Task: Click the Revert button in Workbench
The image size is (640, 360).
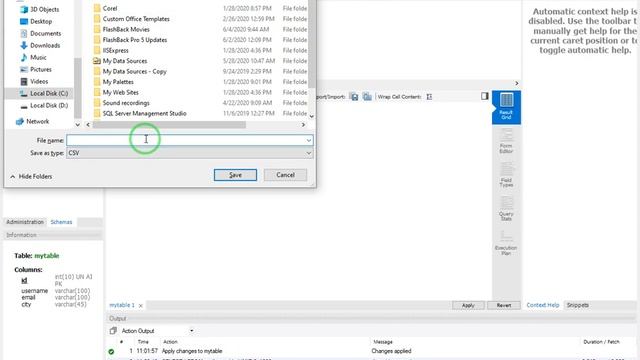Action: [x=504, y=305]
